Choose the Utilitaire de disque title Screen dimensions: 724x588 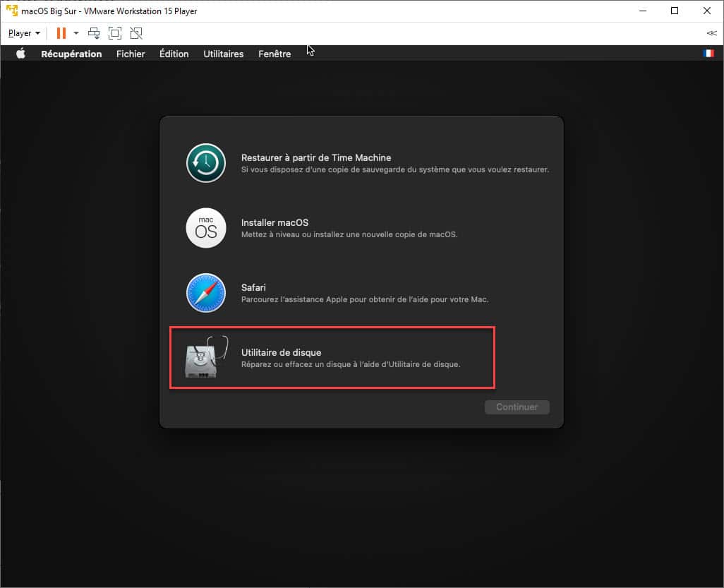[x=281, y=352]
